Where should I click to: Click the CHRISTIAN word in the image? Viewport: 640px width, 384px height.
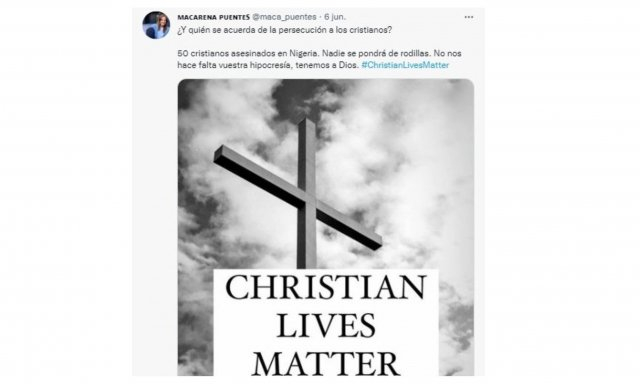[x=326, y=287]
